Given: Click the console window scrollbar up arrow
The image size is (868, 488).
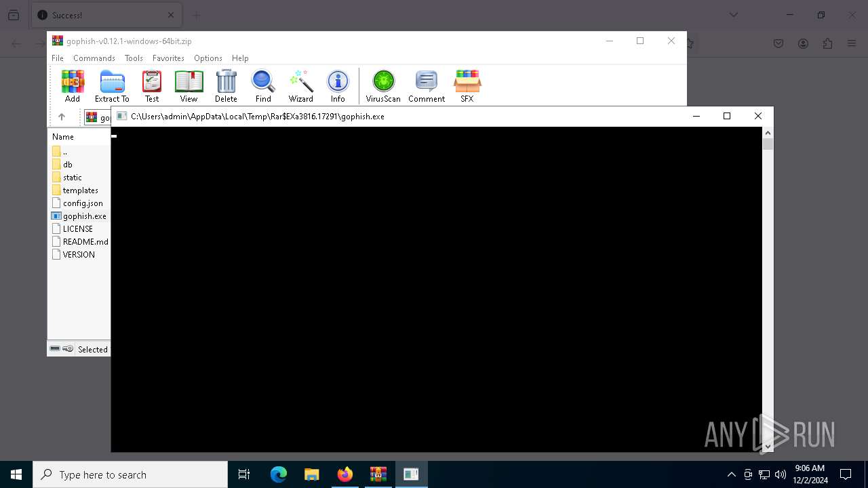Looking at the screenshot, I should pos(768,132).
